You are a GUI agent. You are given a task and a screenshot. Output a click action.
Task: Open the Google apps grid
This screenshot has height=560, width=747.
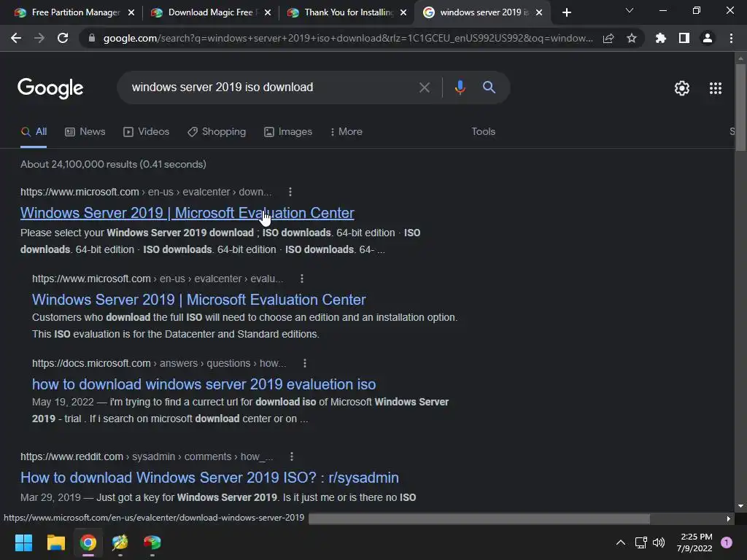pos(716,88)
